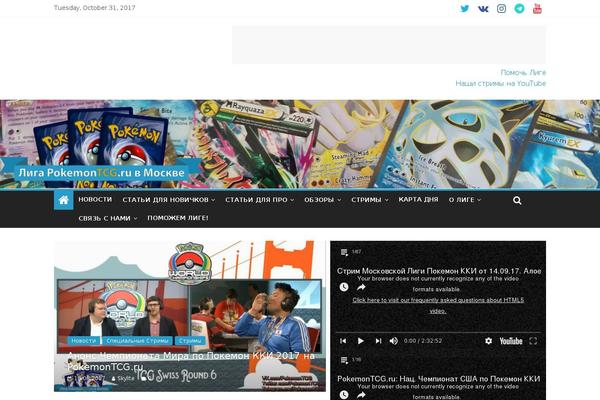Expand the О Лиге dropdown menu
Viewport: 600px width, 400px height.
tap(465, 200)
